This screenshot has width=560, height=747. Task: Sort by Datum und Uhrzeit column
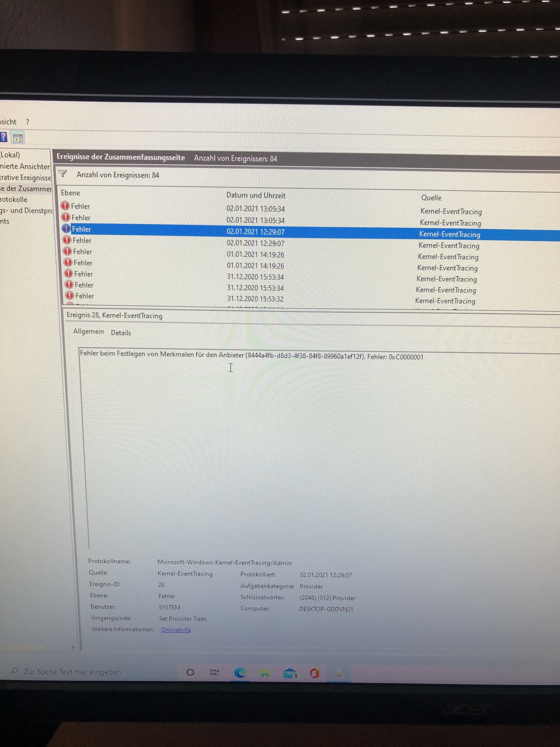click(256, 195)
